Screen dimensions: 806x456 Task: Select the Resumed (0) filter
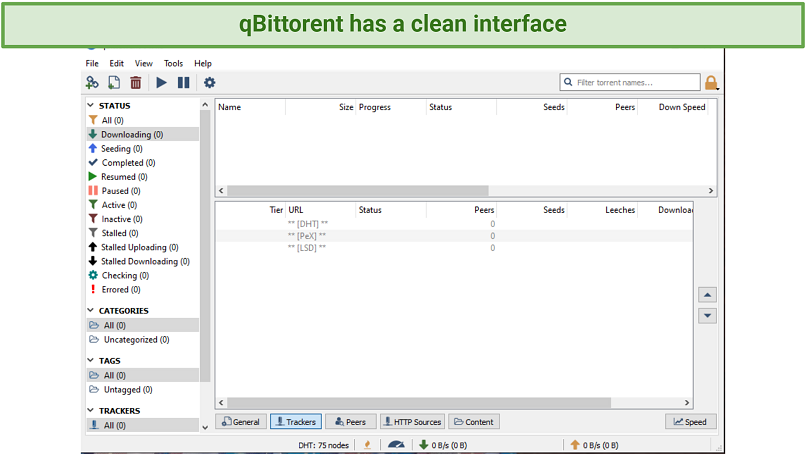(x=143, y=177)
